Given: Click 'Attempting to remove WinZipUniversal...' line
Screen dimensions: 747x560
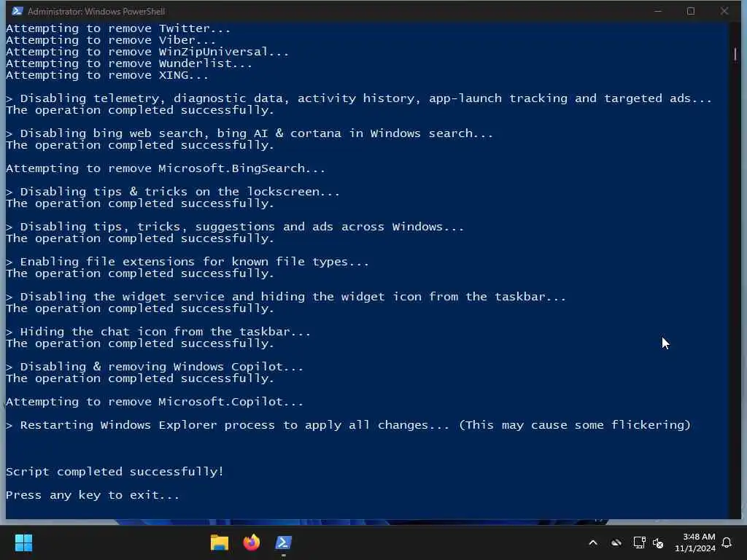Looking at the screenshot, I should point(147,52).
